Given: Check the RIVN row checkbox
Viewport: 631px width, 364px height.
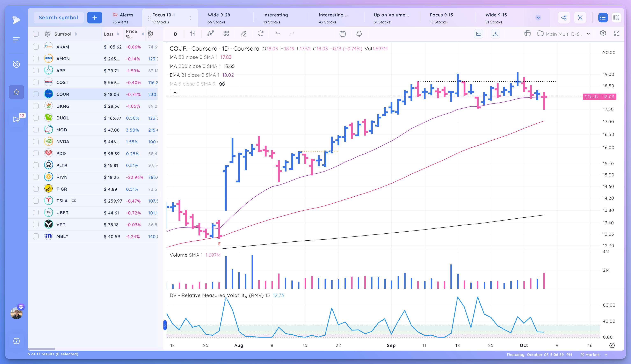Looking at the screenshot, I should click(x=36, y=177).
